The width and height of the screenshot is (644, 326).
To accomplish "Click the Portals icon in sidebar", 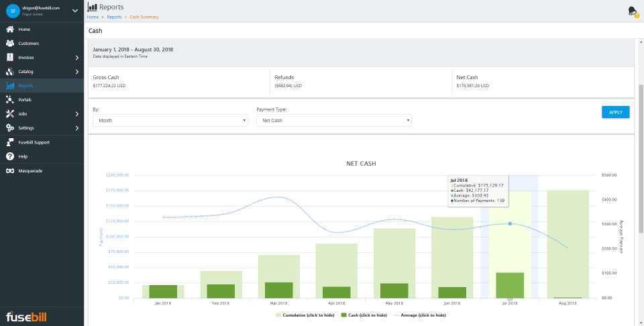I will [10, 100].
